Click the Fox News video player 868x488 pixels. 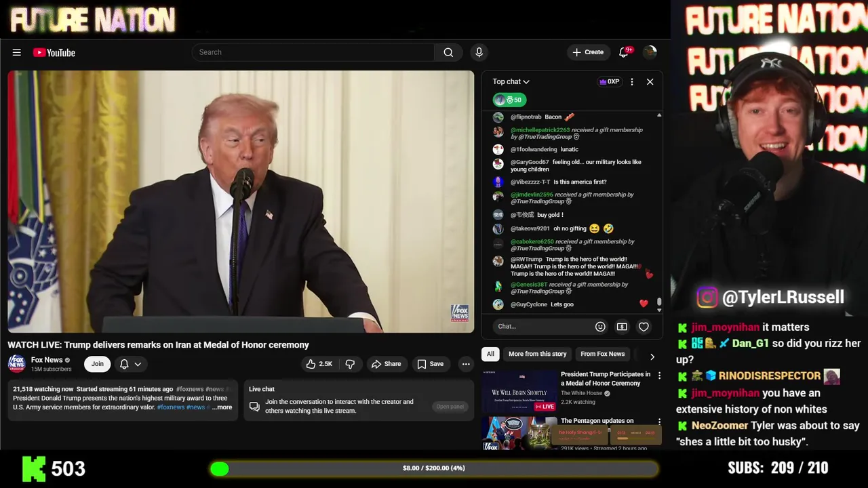click(241, 202)
